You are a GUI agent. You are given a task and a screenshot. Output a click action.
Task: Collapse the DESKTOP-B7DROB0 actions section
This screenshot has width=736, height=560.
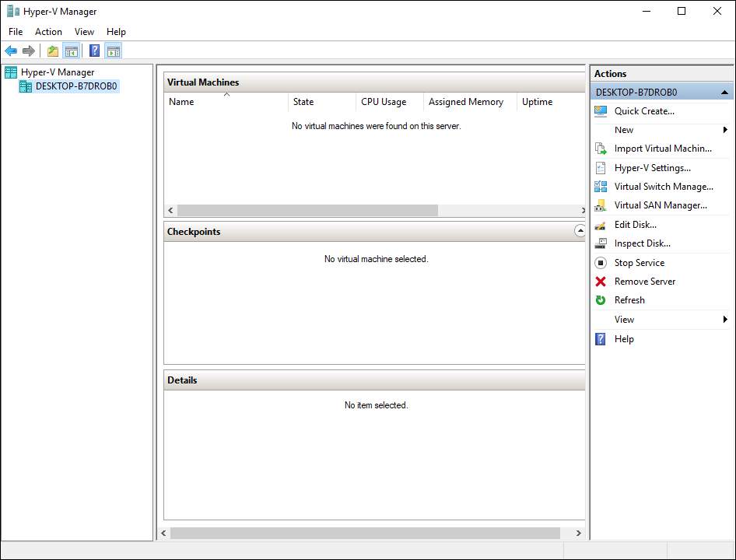pyautogui.click(x=725, y=92)
